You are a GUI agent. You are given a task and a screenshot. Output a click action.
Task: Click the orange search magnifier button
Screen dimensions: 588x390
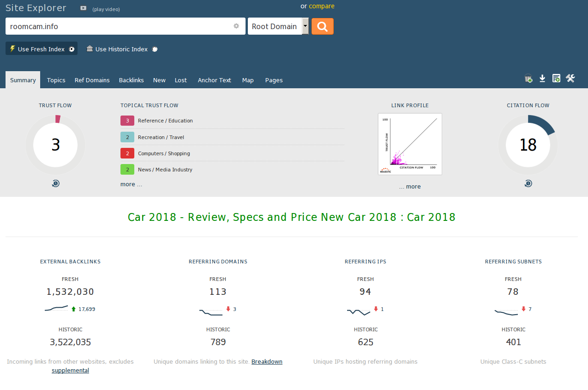322,26
